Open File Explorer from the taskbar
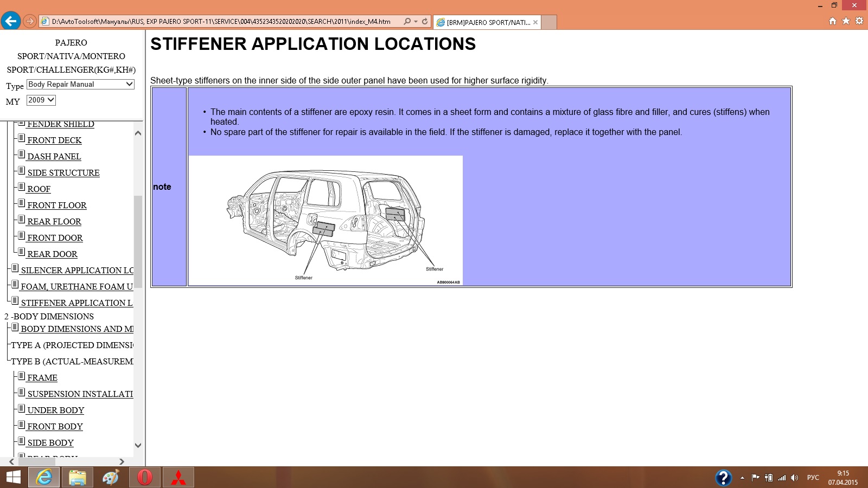The height and width of the screenshot is (488, 868). 78,477
